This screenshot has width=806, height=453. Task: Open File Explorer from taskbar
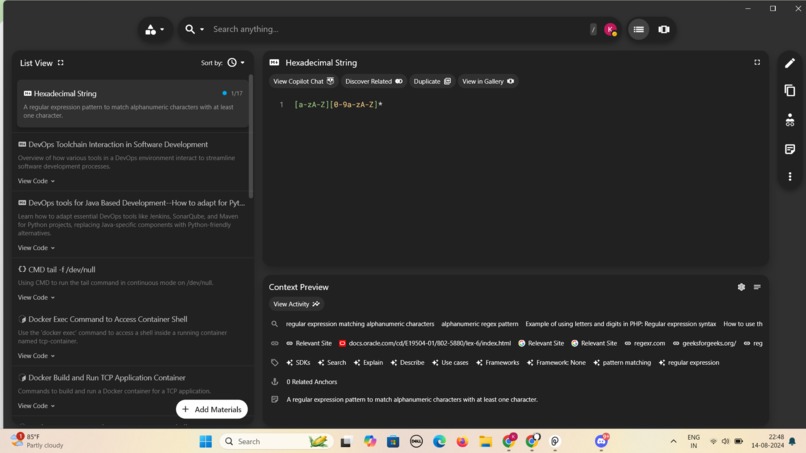[485, 441]
